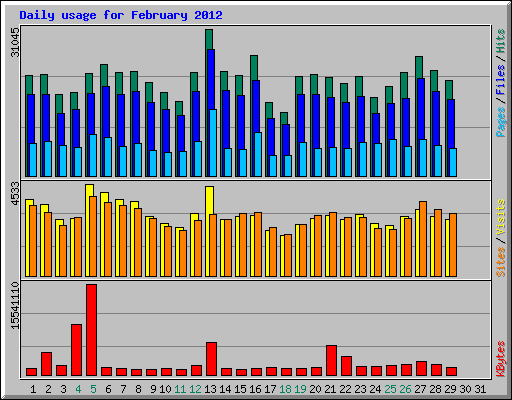
Task: Click day 6 on the x-axis
Action: pyautogui.click(x=108, y=389)
